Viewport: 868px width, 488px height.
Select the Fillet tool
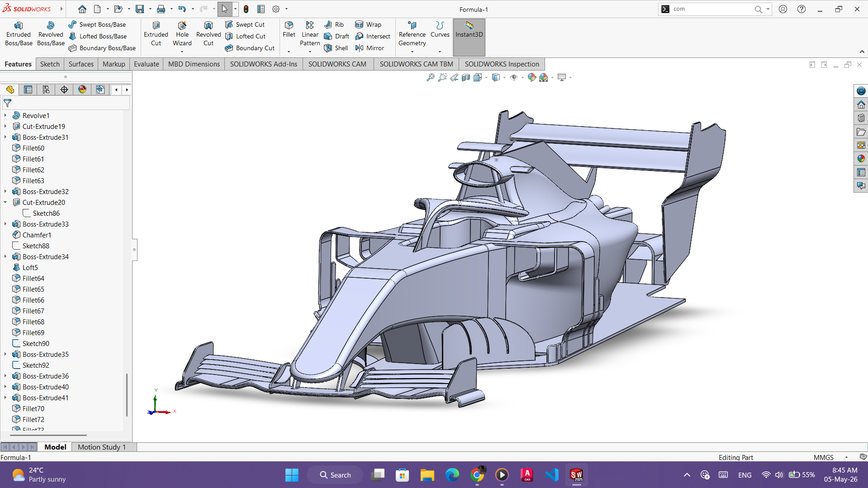[289, 30]
